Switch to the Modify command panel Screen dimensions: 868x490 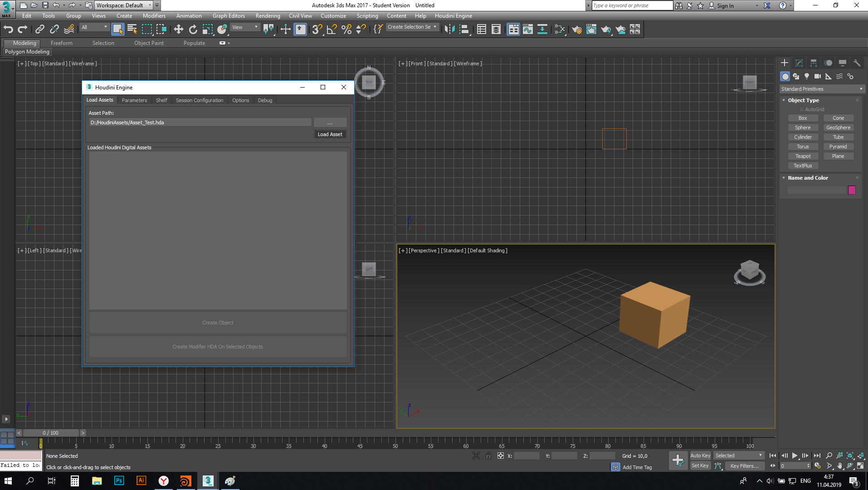(799, 63)
